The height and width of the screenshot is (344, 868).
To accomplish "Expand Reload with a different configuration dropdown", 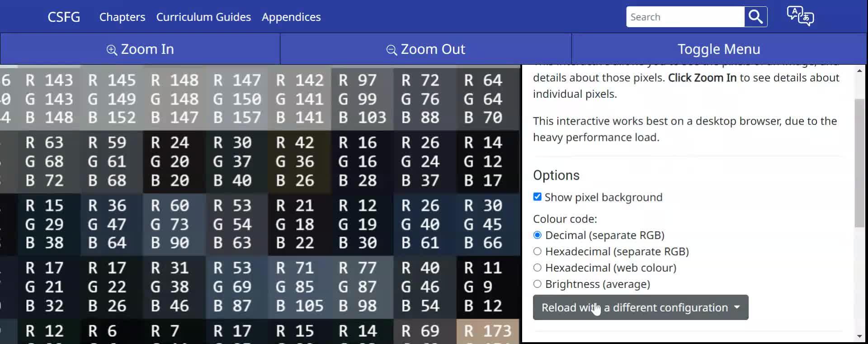I will 640,307.
